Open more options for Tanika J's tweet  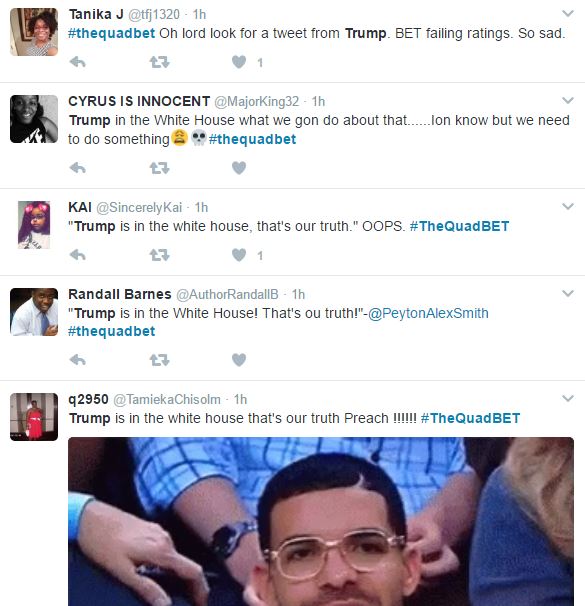coord(568,14)
